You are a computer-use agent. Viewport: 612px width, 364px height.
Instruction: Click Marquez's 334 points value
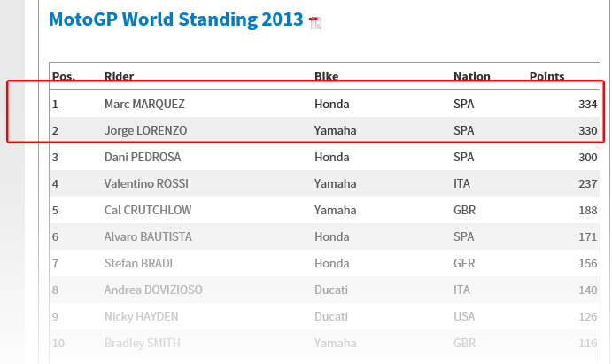click(587, 105)
